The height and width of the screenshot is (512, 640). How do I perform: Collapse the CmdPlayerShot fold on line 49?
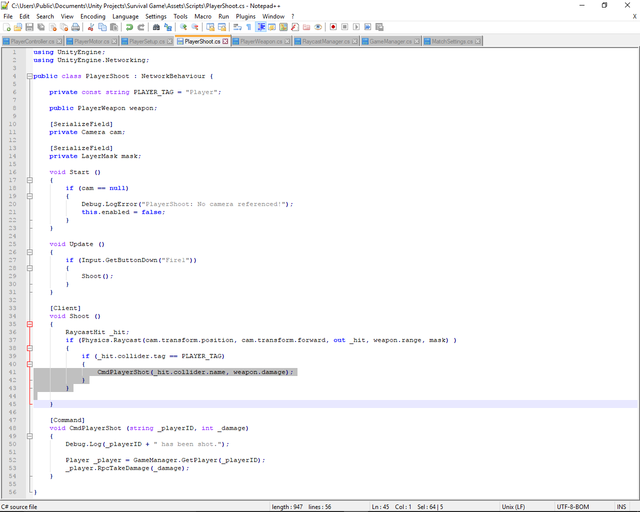point(29,436)
